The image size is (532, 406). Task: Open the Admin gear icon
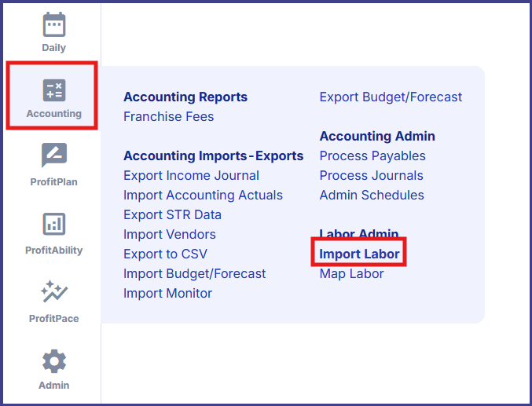[53, 361]
